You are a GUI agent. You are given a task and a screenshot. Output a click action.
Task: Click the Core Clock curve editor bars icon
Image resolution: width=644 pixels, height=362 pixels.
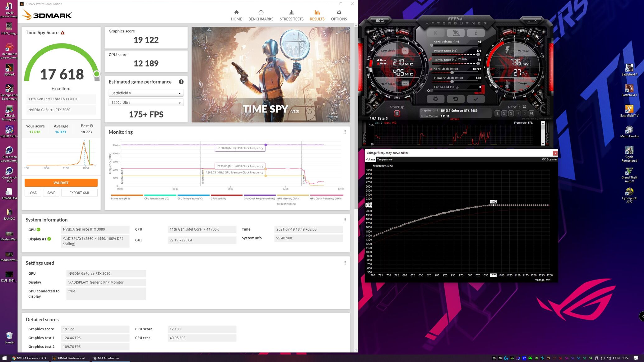tap(431, 69)
